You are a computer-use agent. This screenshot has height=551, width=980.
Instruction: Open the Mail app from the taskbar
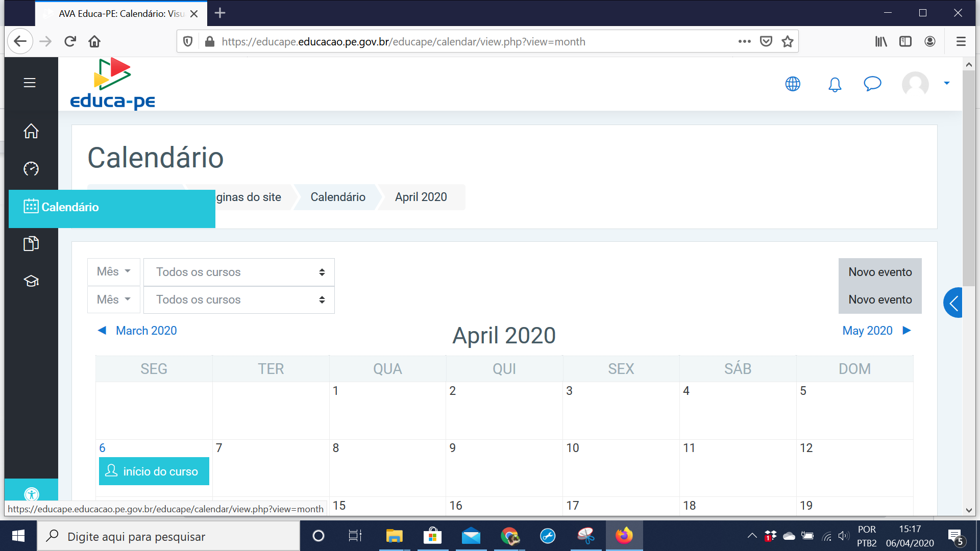(471, 536)
